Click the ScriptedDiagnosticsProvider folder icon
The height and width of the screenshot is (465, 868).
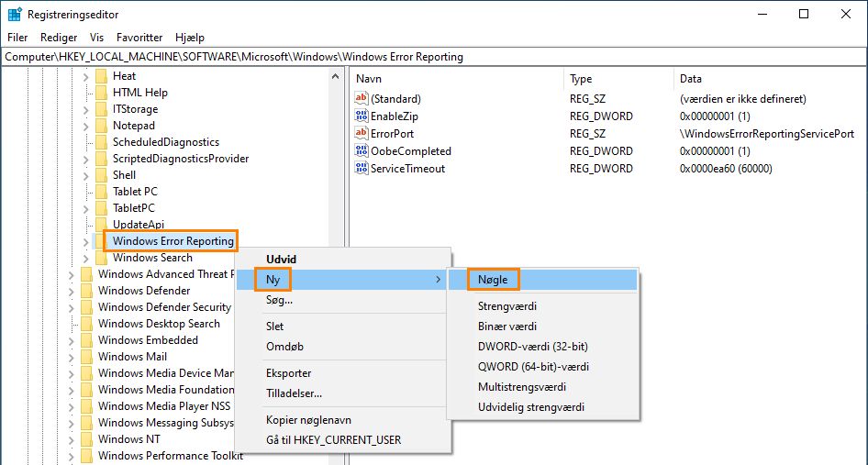tap(101, 159)
